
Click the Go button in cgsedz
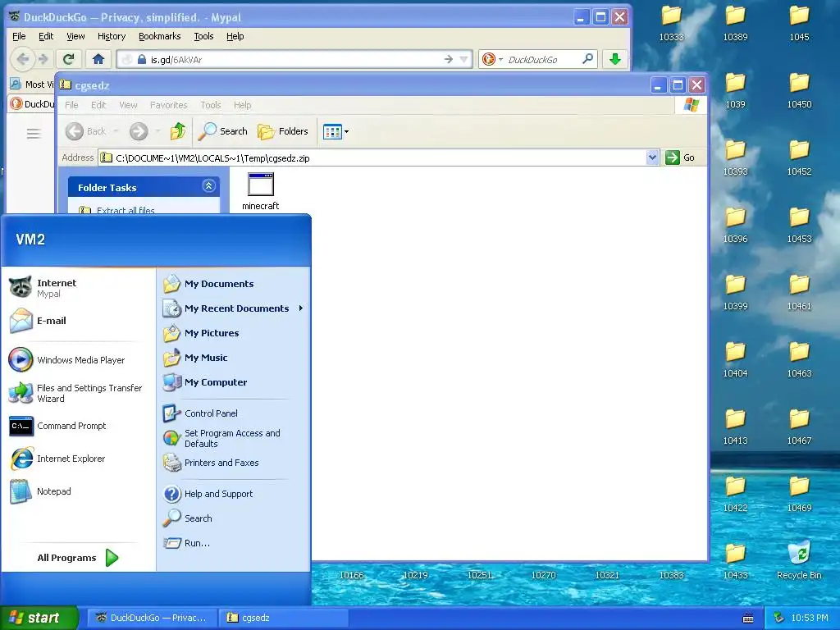tap(680, 157)
